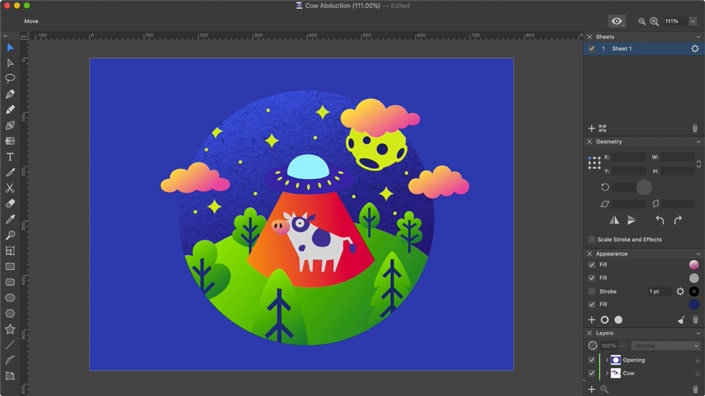Hide the Opening layer

pos(591,360)
